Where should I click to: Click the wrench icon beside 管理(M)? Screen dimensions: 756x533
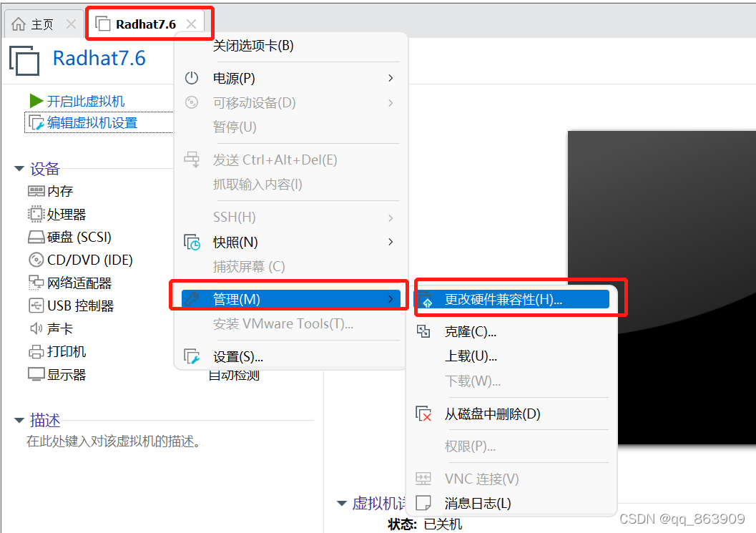point(192,299)
